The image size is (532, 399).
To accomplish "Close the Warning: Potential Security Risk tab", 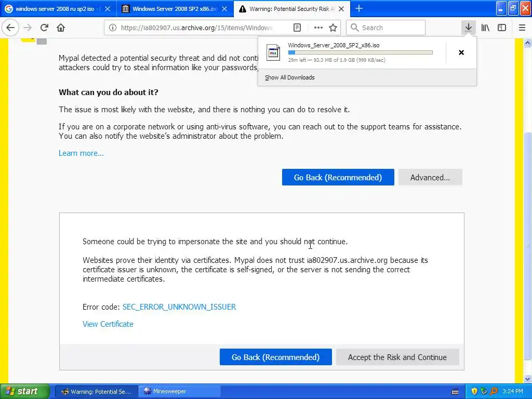I will (342, 9).
